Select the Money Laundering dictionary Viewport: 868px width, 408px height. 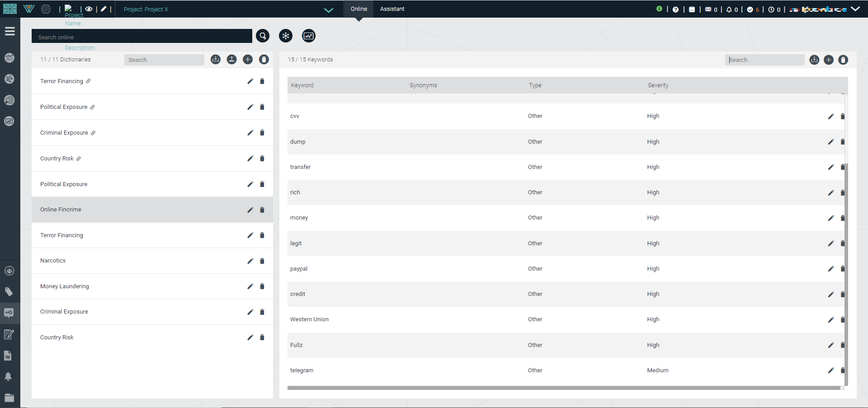pyautogui.click(x=65, y=286)
